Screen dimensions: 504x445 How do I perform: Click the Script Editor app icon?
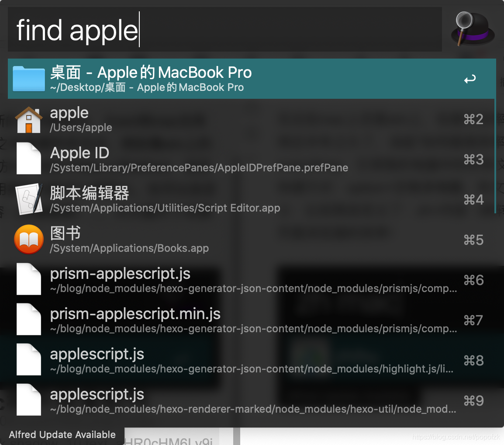(x=29, y=199)
